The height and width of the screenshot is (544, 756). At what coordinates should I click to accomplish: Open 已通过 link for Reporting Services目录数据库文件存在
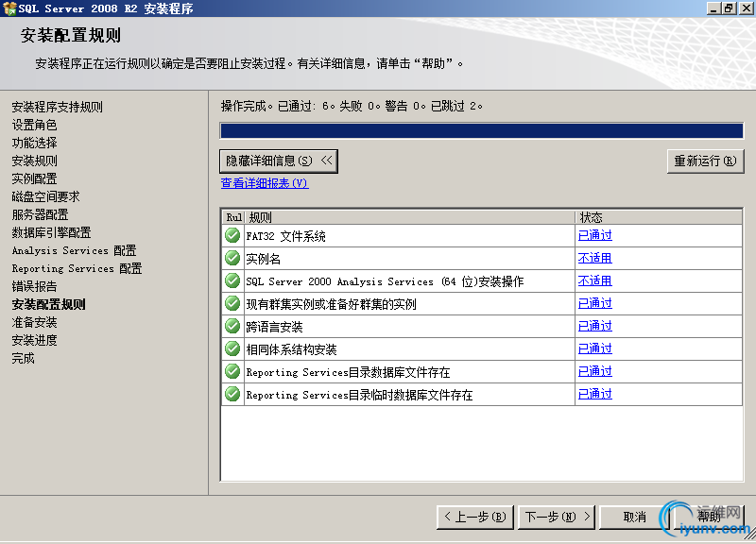point(595,371)
